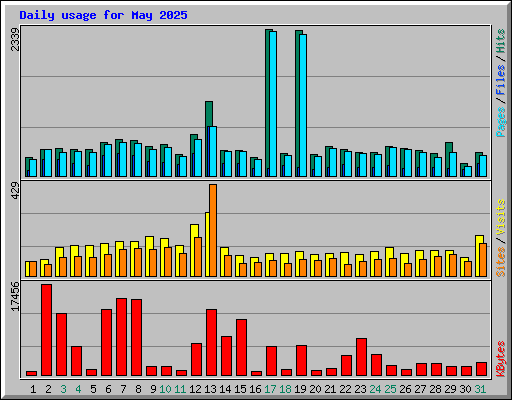The image size is (512, 400).
Task: Click green weekend day label "3"
Action: click(x=63, y=389)
